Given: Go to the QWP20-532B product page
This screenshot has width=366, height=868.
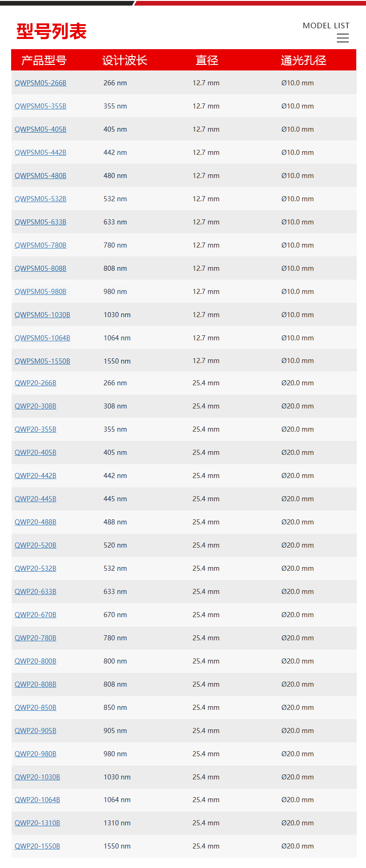Looking at the screenshot, I should pyautogui.click(x=35, y=568).
